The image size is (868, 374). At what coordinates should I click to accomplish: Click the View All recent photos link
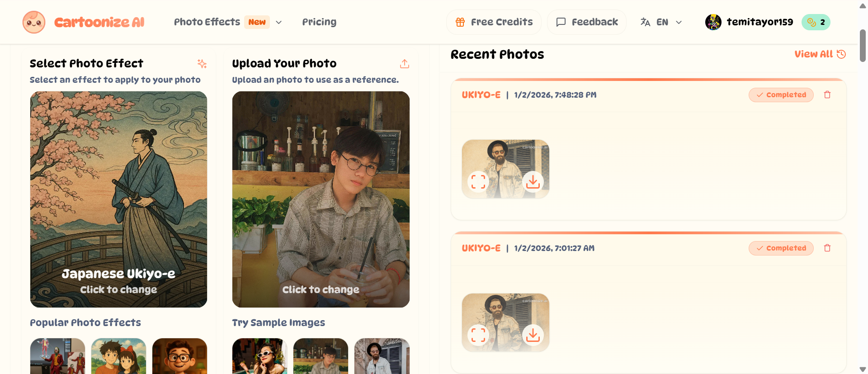[x=820, y=54]
